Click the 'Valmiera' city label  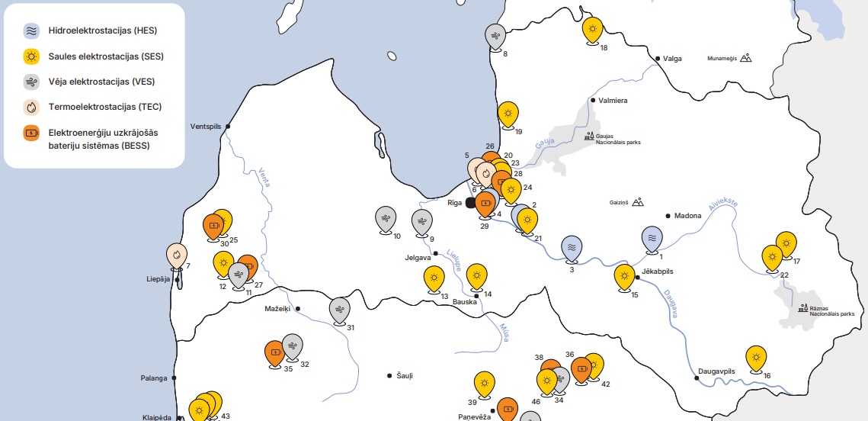614,100
